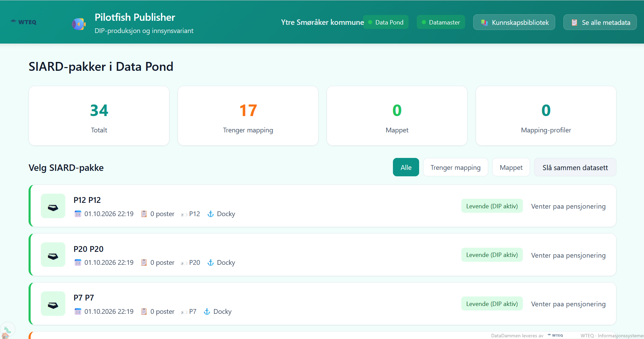Image resolution: width=644 pixels, height=339 pixels.
Task: Click Venter paa pensjonering in P7 row
Action: (568, 304)
